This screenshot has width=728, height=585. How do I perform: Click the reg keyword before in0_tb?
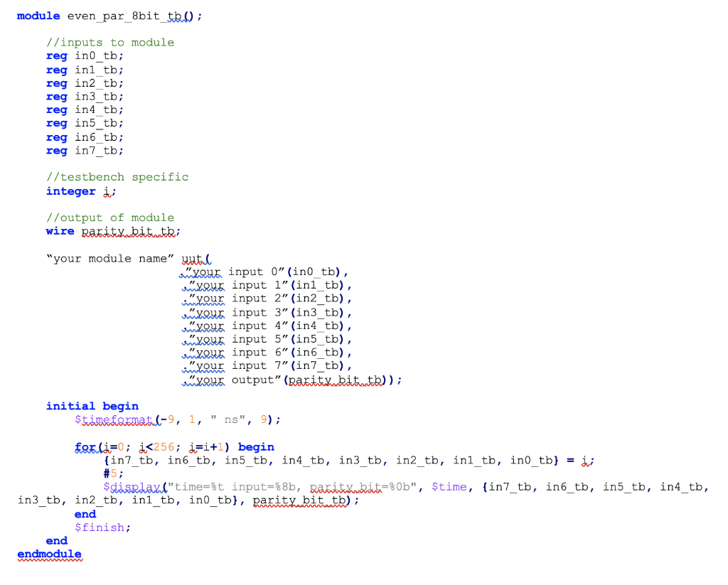56,55
